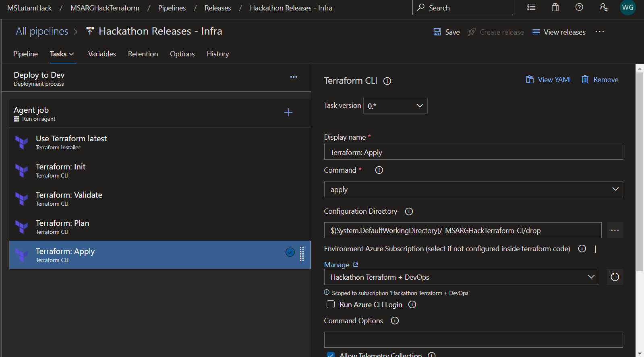The width and height of the screenshot is (644, 357).
Task: Switch to the History tab
Action: 218,54
